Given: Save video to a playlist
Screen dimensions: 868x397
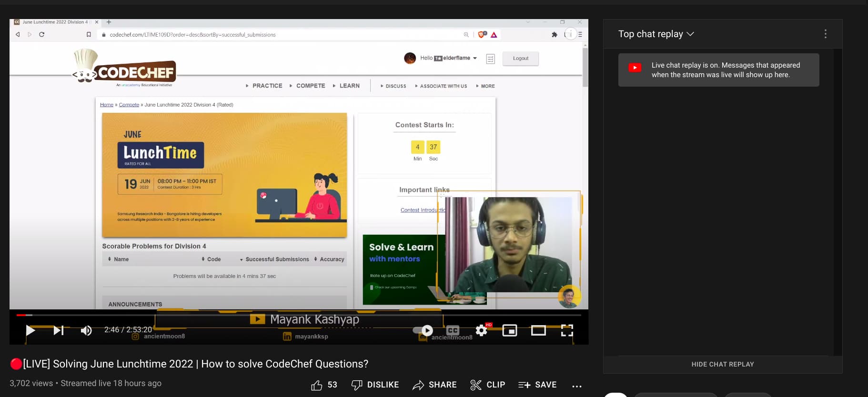Looking at the screenshot, I should tap(537, 385).
